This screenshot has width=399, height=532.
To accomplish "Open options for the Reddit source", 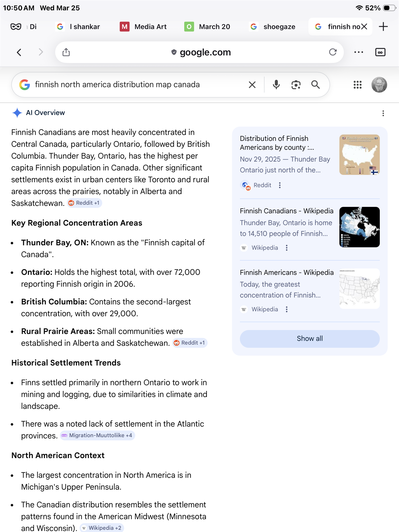I will 280,185.
